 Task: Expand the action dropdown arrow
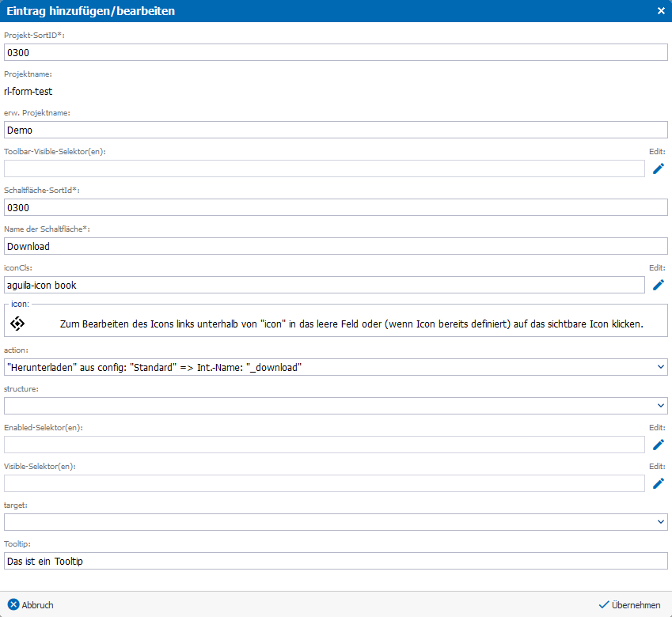click(660, 367)
